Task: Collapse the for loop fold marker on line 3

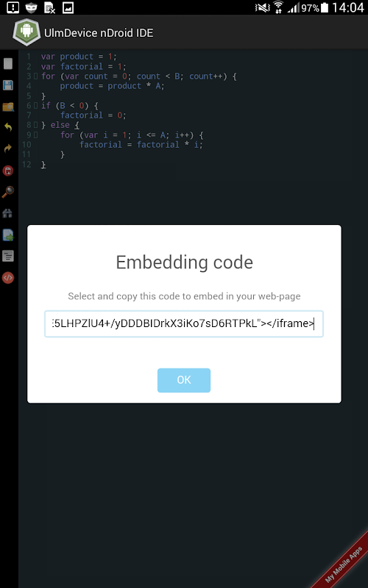Action: pyautogui.click(x=35, y=76)
